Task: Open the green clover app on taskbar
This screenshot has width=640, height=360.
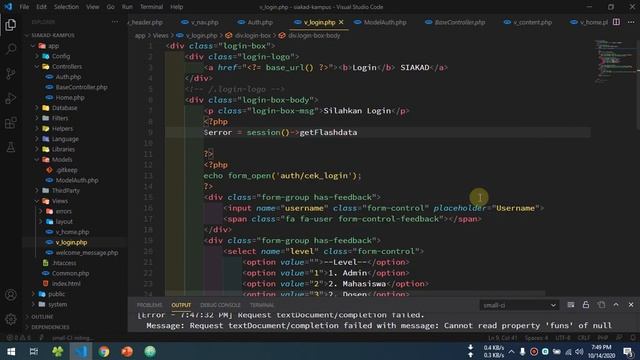Action: tap(58, 351)
